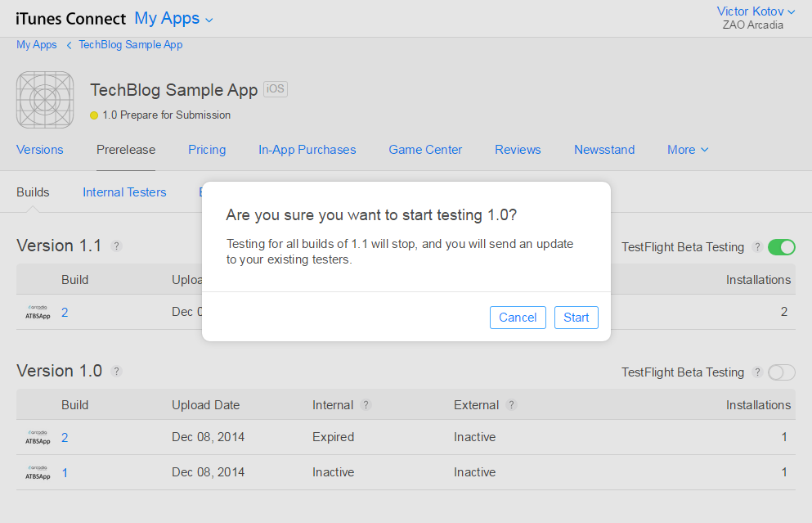Click ATBSApp icon of Version 1.0 build 2

38,438
